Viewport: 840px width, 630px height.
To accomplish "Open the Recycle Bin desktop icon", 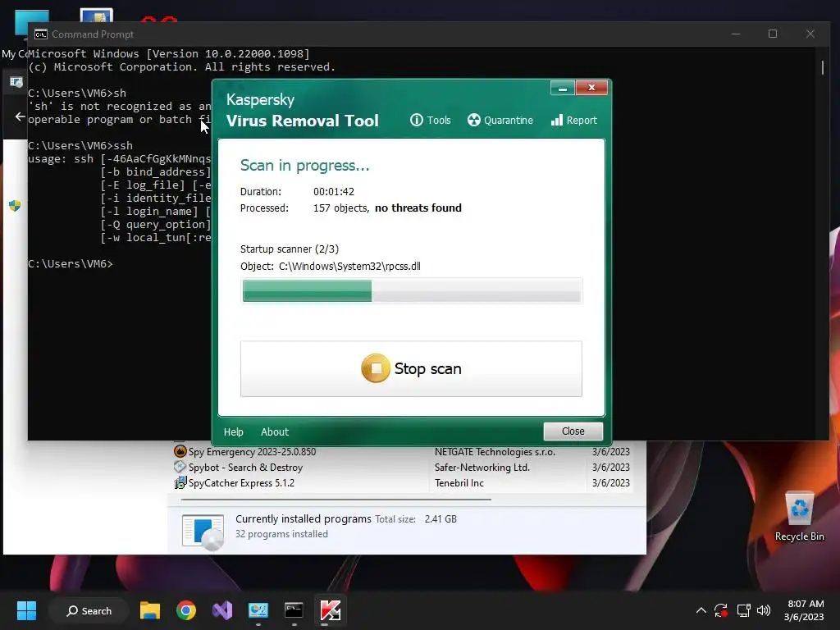I will [799, 516].
